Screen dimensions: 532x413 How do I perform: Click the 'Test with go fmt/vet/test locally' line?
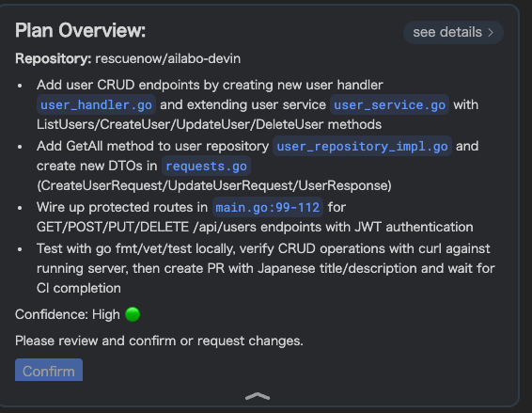263,248
